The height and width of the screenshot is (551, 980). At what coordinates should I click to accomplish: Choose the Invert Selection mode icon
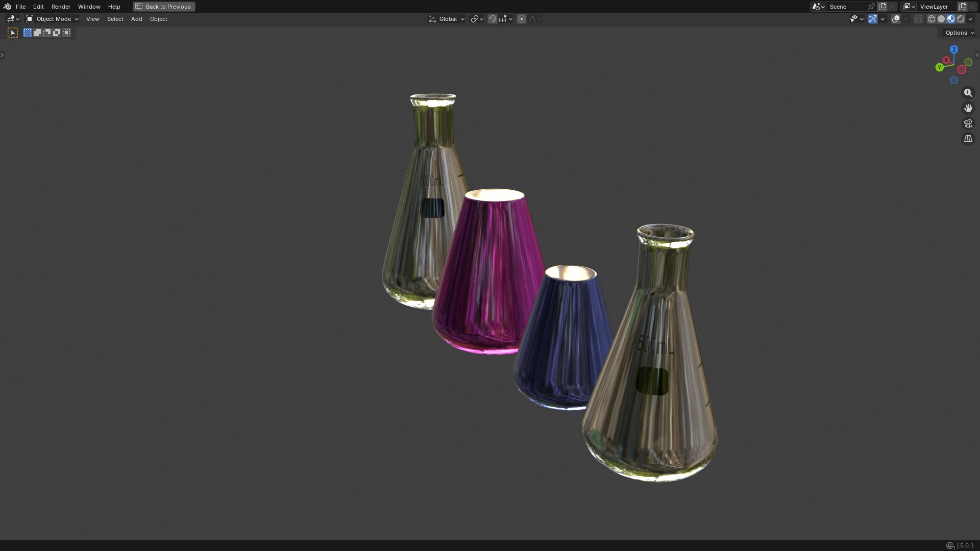point(57,33)
